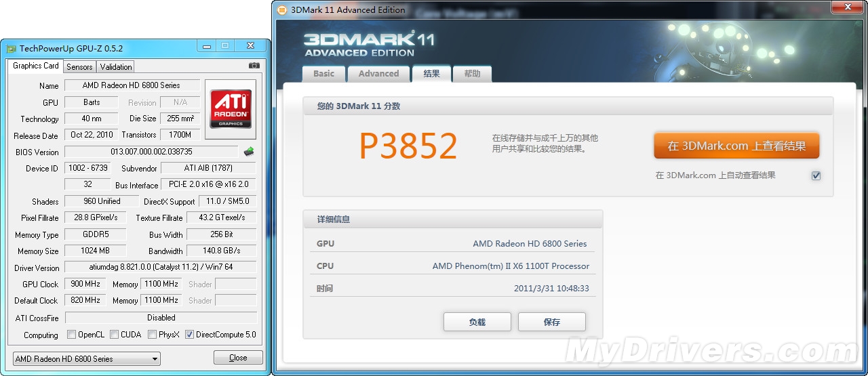This screenshot has height=376, width=868.
Task: Open the Basic tab in 3DMark
Action: 324,74
